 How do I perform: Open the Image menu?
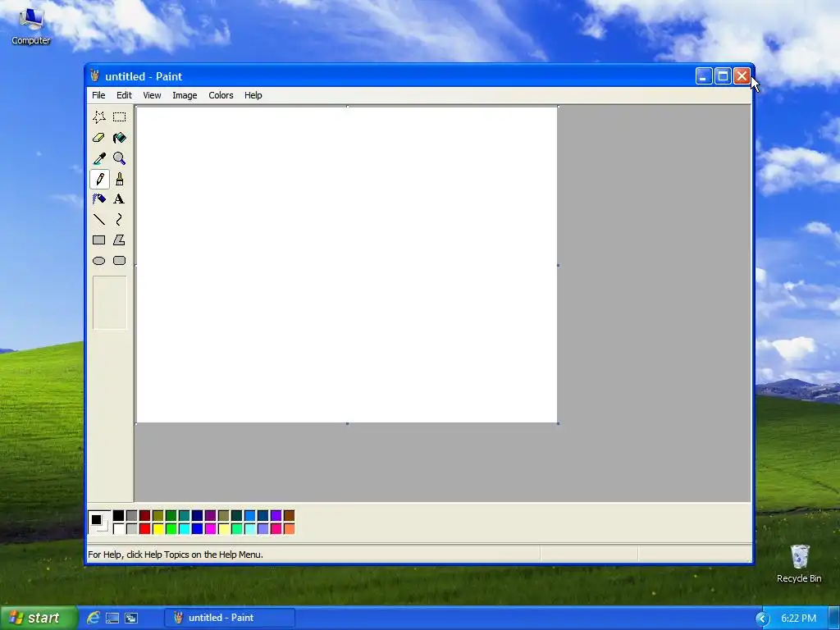(x=185, y=95)
